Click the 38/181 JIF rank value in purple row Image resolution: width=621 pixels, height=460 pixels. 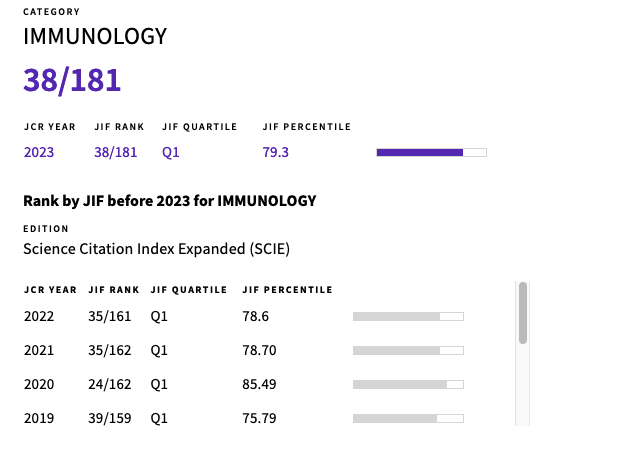(x=116, y=152)
